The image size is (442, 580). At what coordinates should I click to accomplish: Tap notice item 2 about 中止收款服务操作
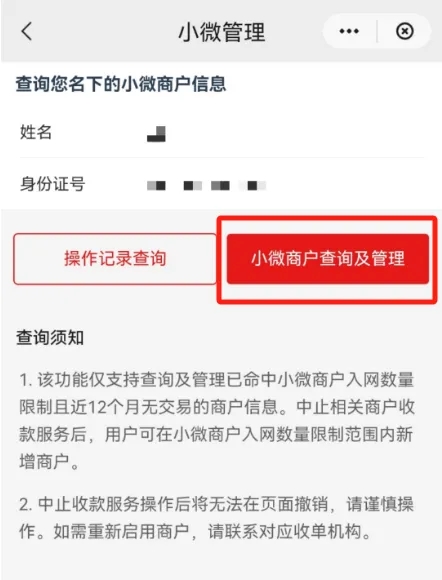[216, 518]
